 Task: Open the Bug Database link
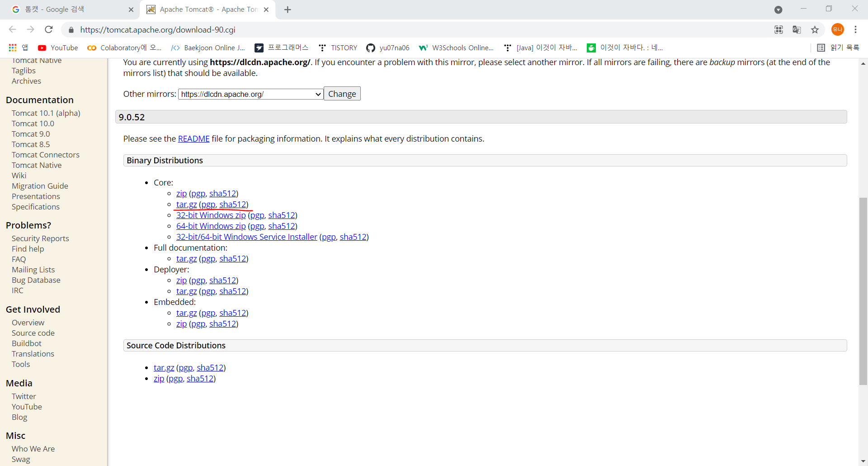[x=36, y=280]
